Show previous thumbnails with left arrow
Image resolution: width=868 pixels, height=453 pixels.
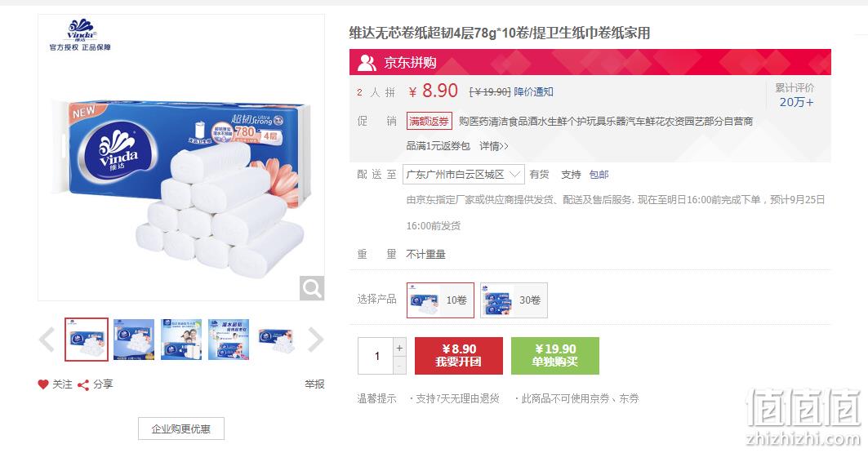tap(47, 340)
